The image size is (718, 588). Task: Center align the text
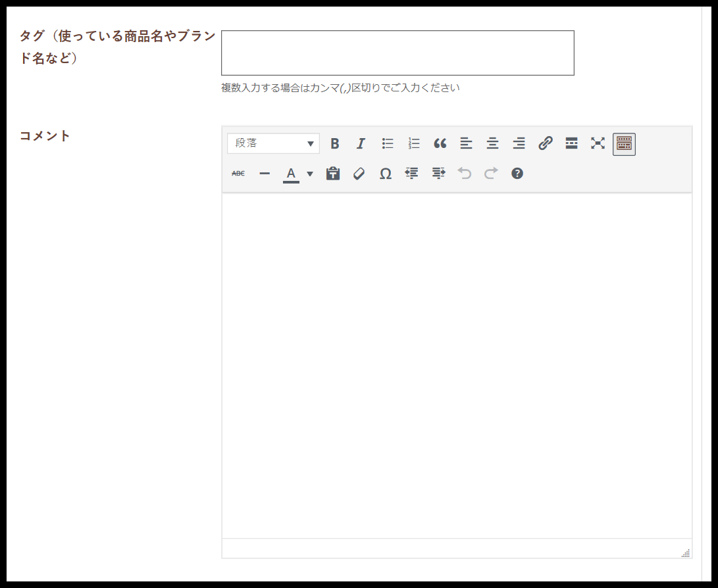point(492,143)
